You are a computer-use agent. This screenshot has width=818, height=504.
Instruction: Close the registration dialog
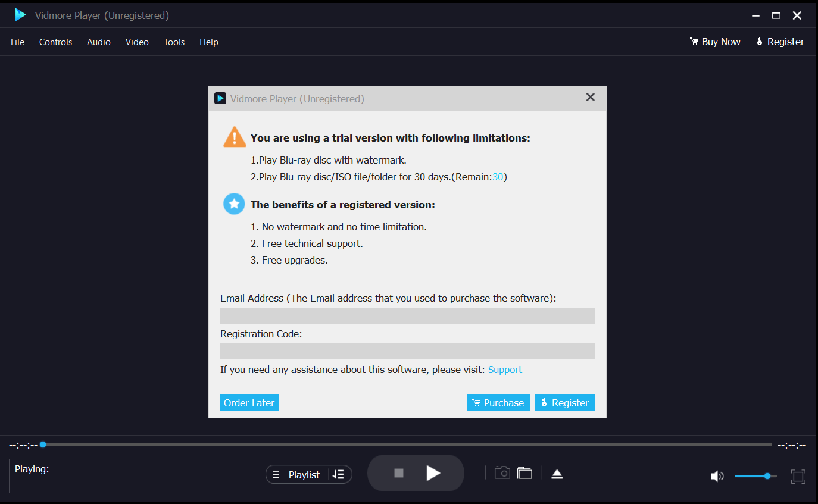point(591,97)
